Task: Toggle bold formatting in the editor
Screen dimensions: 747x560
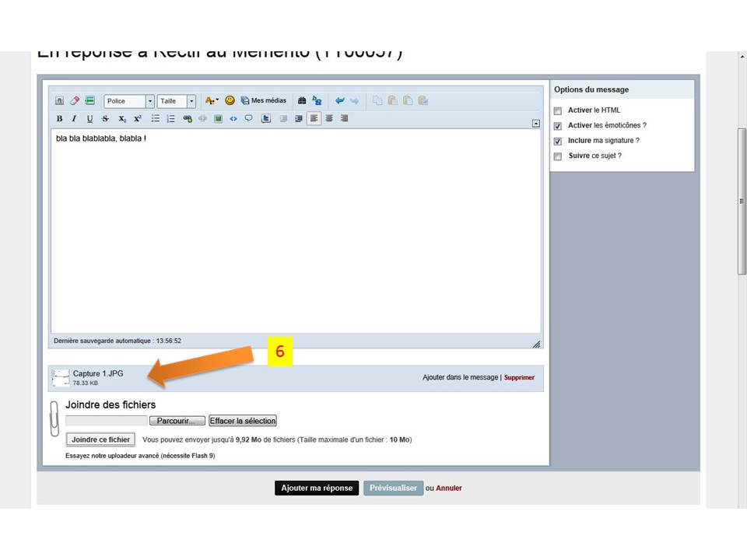Action: point(60,119)
